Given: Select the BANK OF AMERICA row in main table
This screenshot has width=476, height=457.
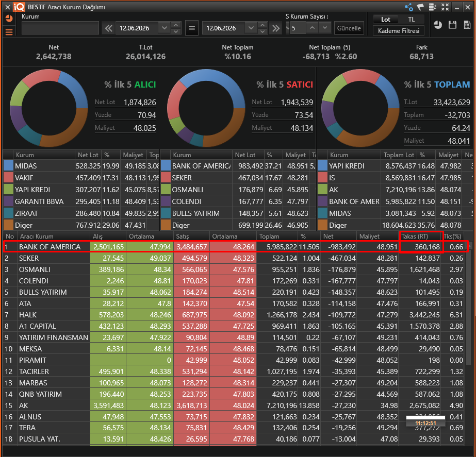Looking at the screenshot, I should click(234, 247).
